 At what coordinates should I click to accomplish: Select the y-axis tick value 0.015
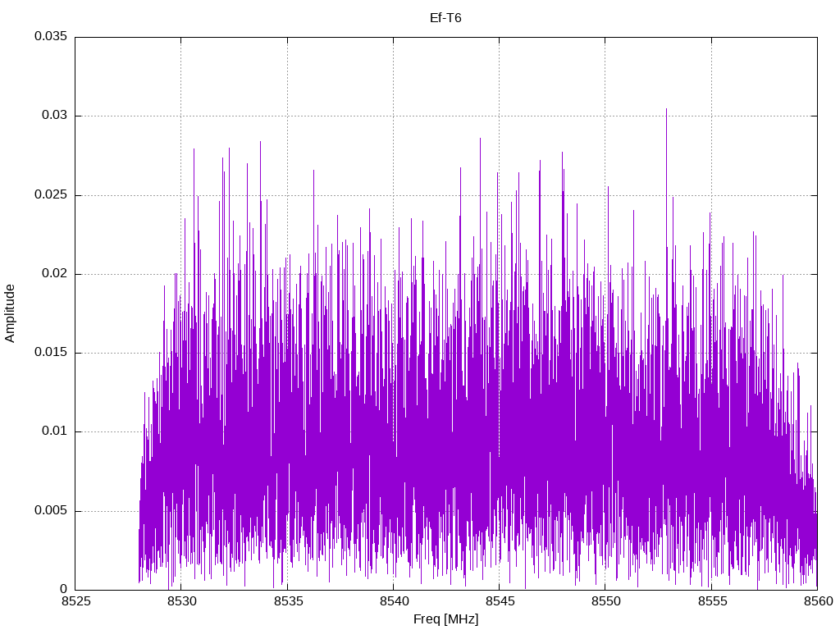pyautogui.click(x=51, y=353)
